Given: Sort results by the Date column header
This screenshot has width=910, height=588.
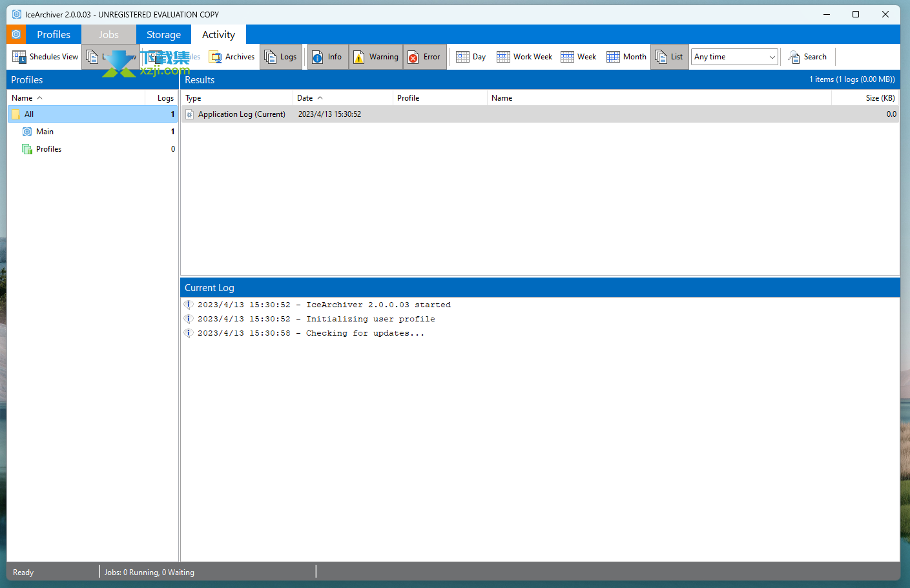Looking at the screenshot, I should [x=343, y=98].
